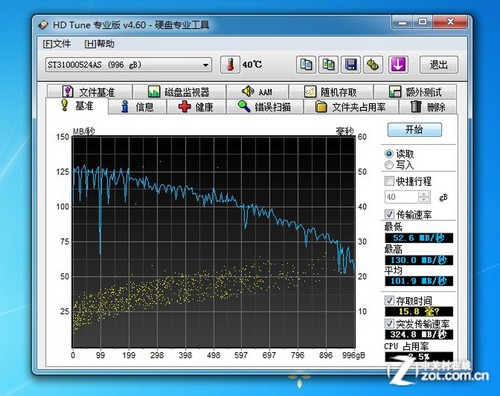
Task: Click the 40℃ temperature reading
Action: click(252, 64)
